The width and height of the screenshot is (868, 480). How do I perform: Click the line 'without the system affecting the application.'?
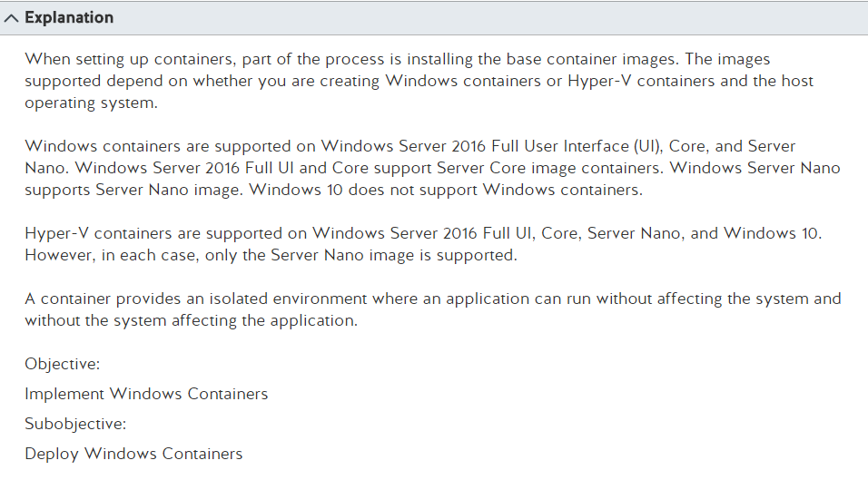pos(192,320)
